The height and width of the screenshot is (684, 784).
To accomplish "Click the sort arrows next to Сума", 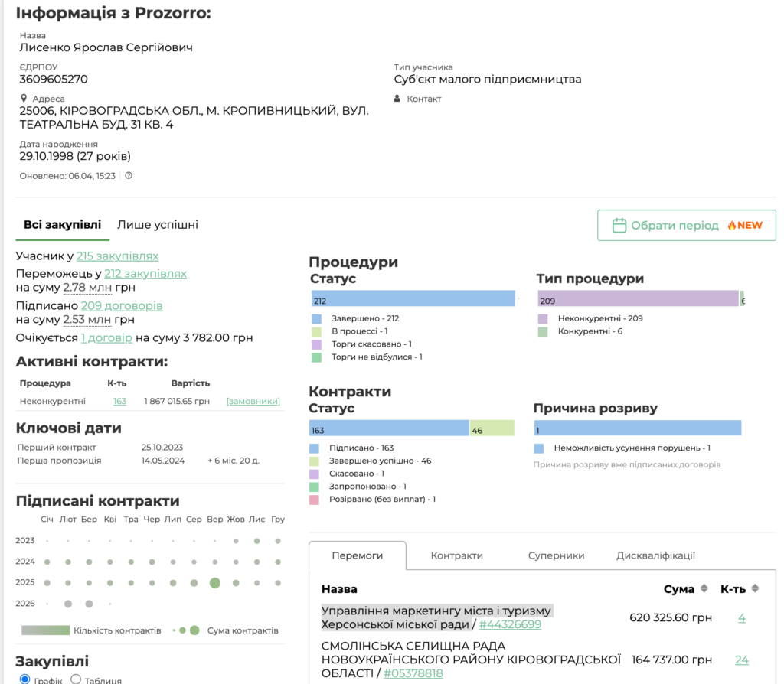I will click(x=704, y=589).
